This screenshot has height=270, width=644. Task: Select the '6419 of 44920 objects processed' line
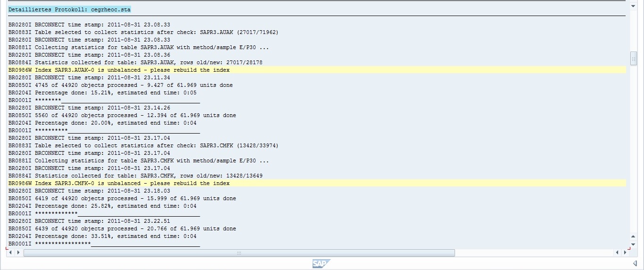pos(122,198)
